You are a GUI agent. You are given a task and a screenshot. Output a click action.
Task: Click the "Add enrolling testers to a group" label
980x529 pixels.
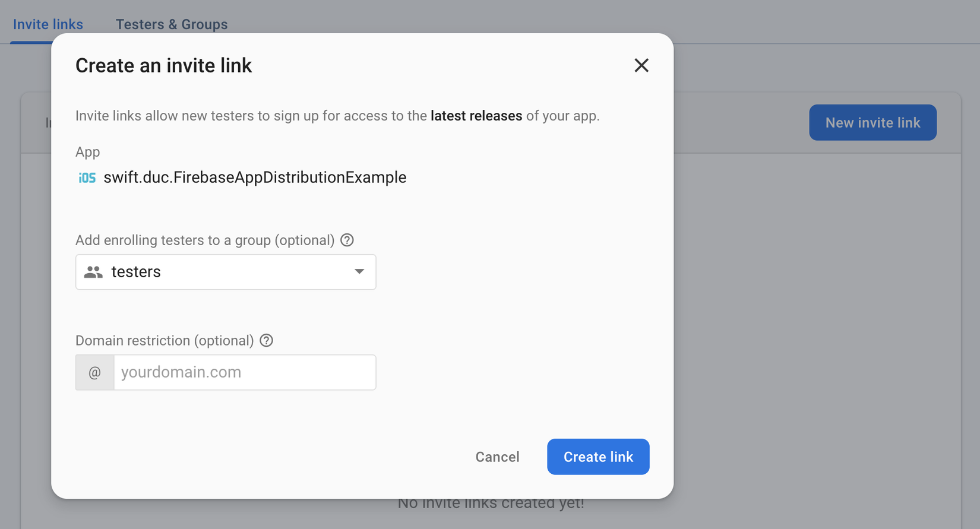(x=205, y=240)
